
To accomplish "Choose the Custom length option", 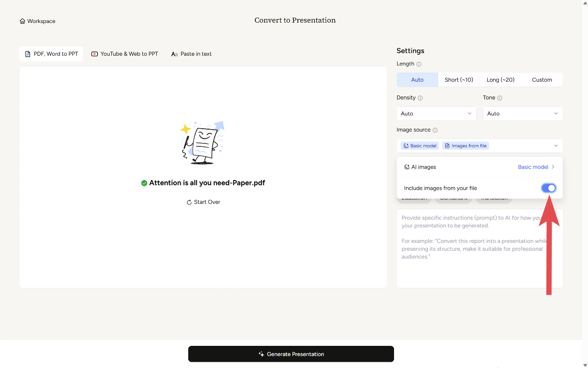I will [542, 80].
